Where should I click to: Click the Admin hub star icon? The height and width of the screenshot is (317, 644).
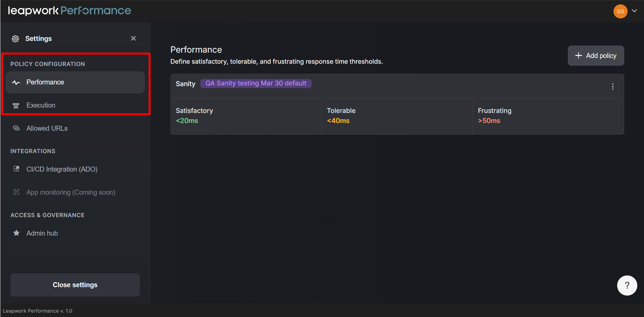pyautogui.click(x=16, y=233)
